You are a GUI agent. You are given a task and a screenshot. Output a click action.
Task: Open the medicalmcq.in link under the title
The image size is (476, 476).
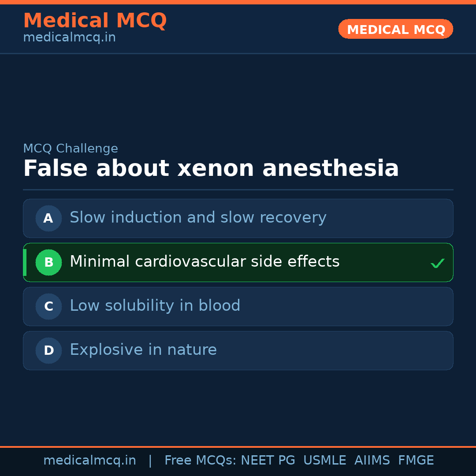click(x=69, y=38)
